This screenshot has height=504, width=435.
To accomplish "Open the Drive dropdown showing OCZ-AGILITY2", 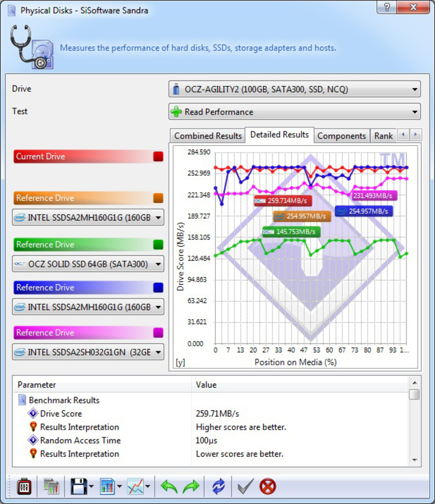I will [x=294, y=89].
